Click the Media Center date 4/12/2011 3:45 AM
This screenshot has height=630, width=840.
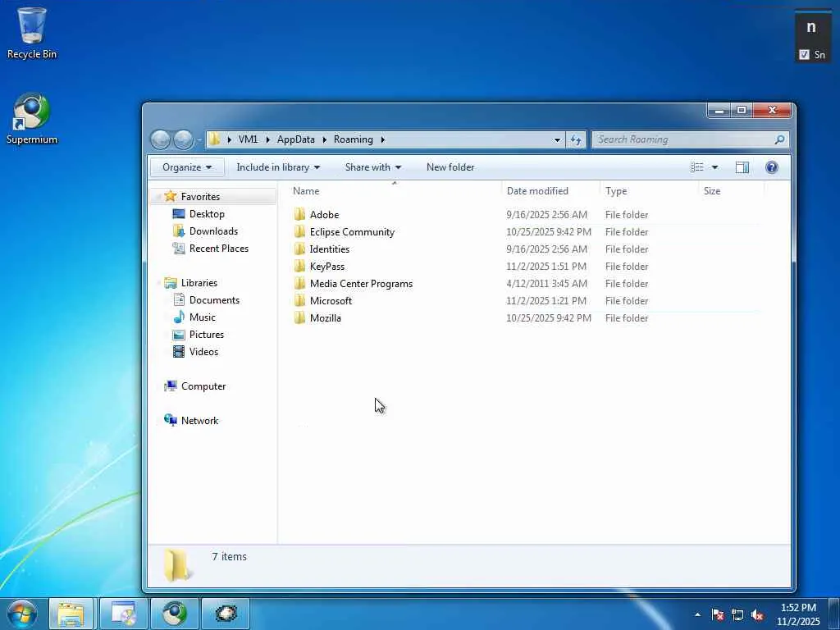[546, 283]
